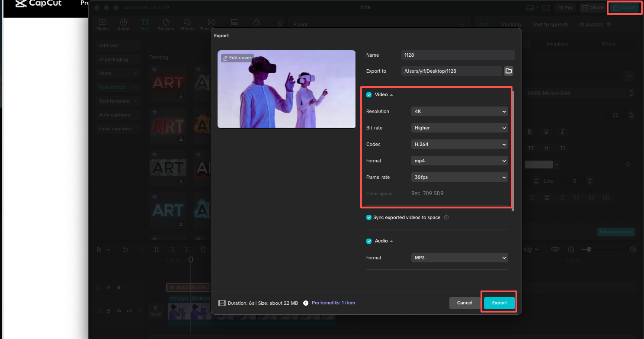The image size is (644, 339).
Task: Click the Export button in the dialog
Action: (499, 303)
